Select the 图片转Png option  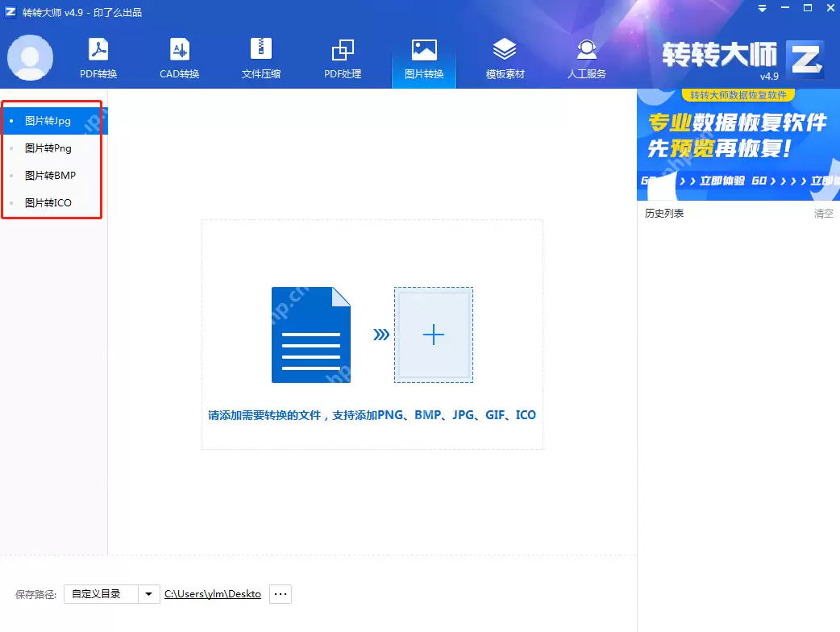click(50, 148)
